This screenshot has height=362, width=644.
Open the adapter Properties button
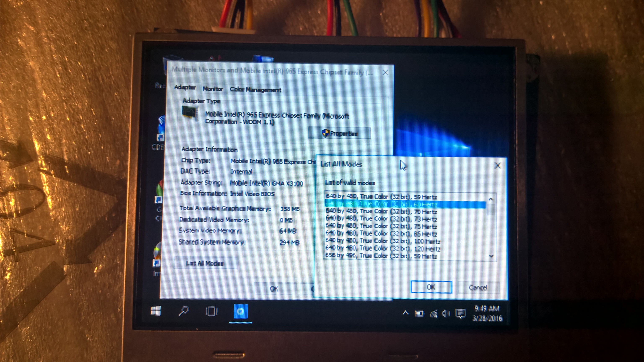tap(339, 133)
